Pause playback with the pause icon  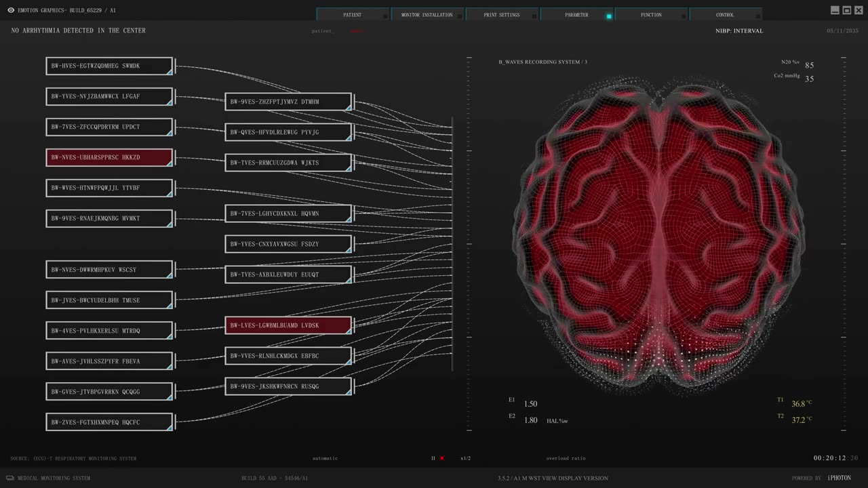coord(433,458)
